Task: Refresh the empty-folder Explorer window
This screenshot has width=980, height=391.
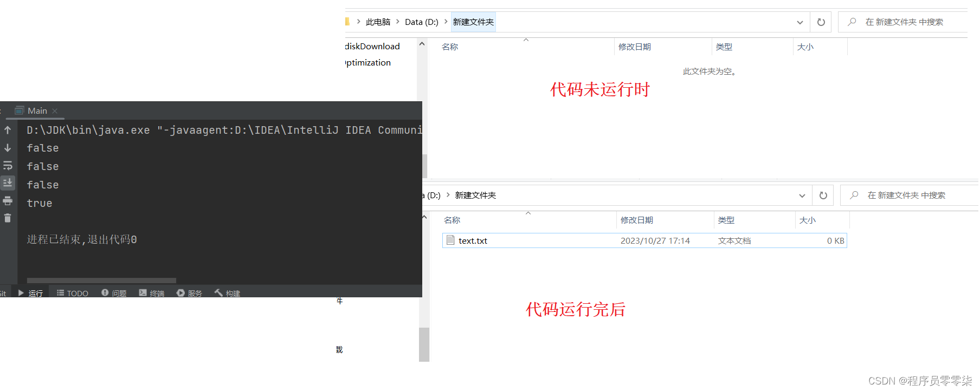Action: pos(821,22)
